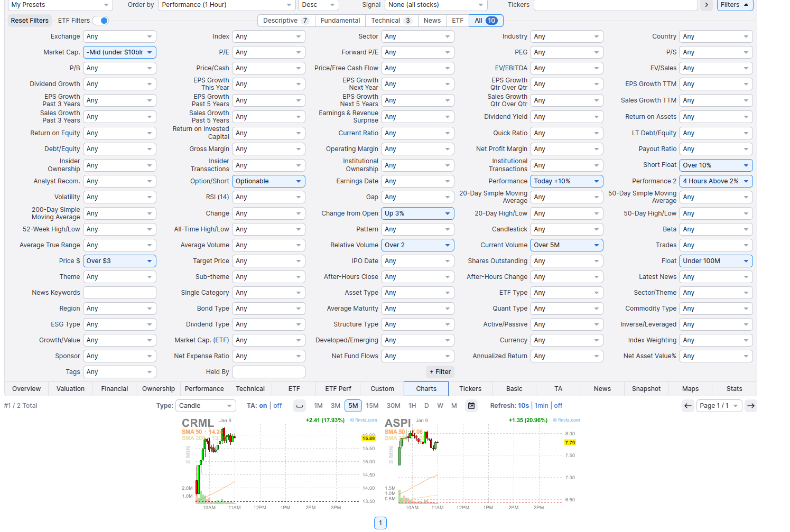The height and width of the screenshot is (532, 790).
Task: Click the Reset Filters button
Action: 30,21
